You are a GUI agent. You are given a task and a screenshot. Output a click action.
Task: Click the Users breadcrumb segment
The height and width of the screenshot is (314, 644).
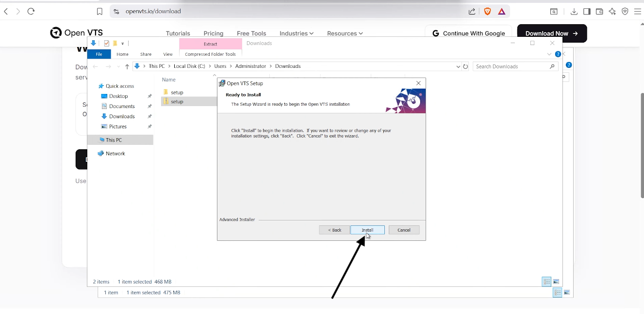point(220,66)
